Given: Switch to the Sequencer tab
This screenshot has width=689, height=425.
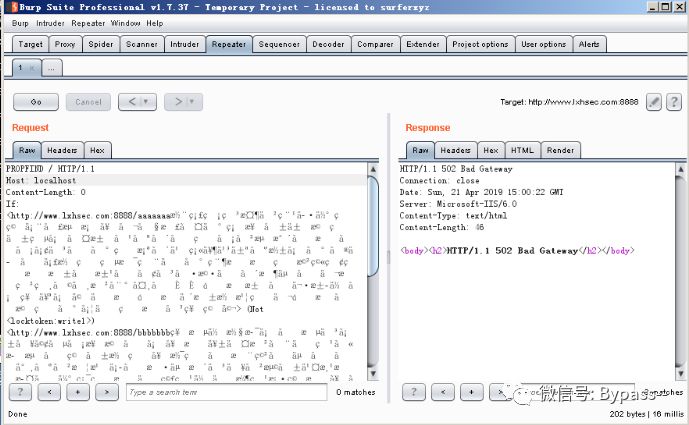Looking at the screenshot, I should pos(279,44).
